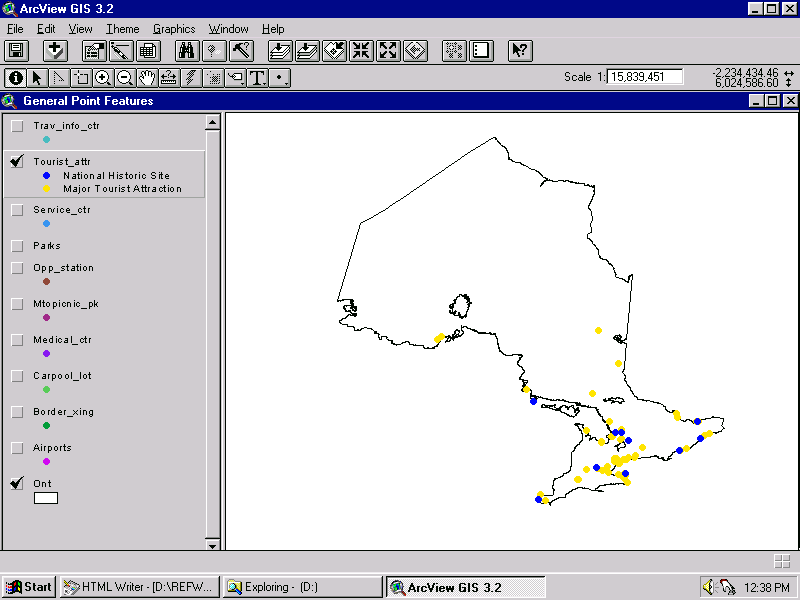Click ArcView GIS 3.2 taskbar button
Viewport: 800px width, 600px height.
465,587
